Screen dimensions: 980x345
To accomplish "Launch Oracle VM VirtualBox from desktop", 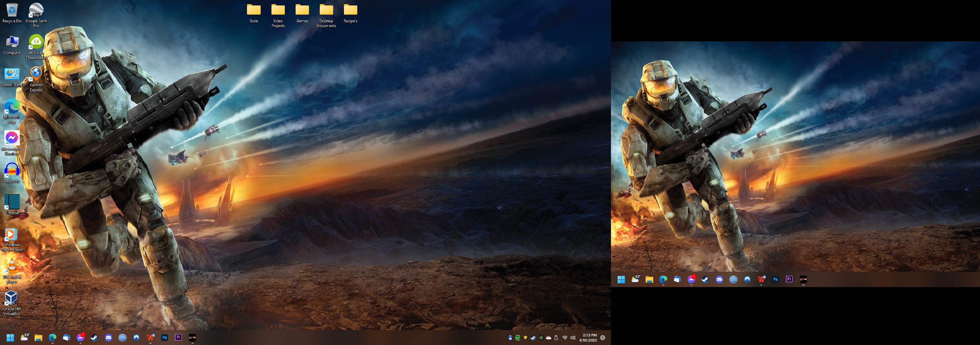I will (11, 299).
